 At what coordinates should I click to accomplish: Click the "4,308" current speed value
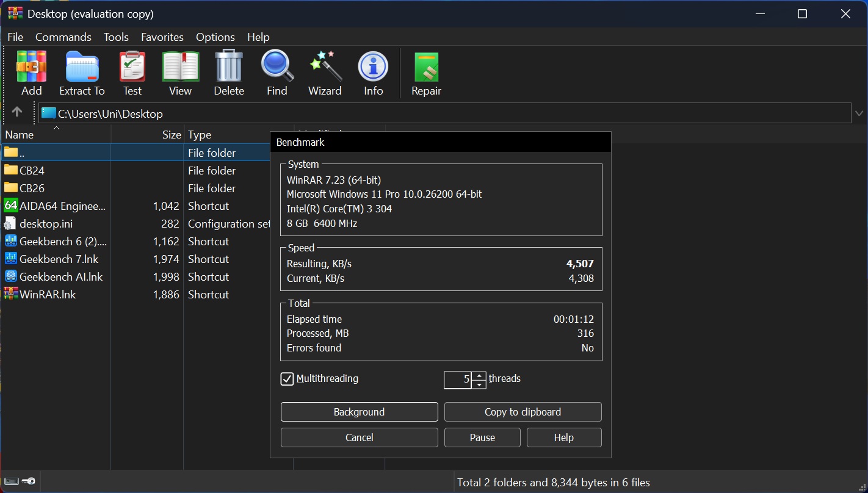[580, 278]
